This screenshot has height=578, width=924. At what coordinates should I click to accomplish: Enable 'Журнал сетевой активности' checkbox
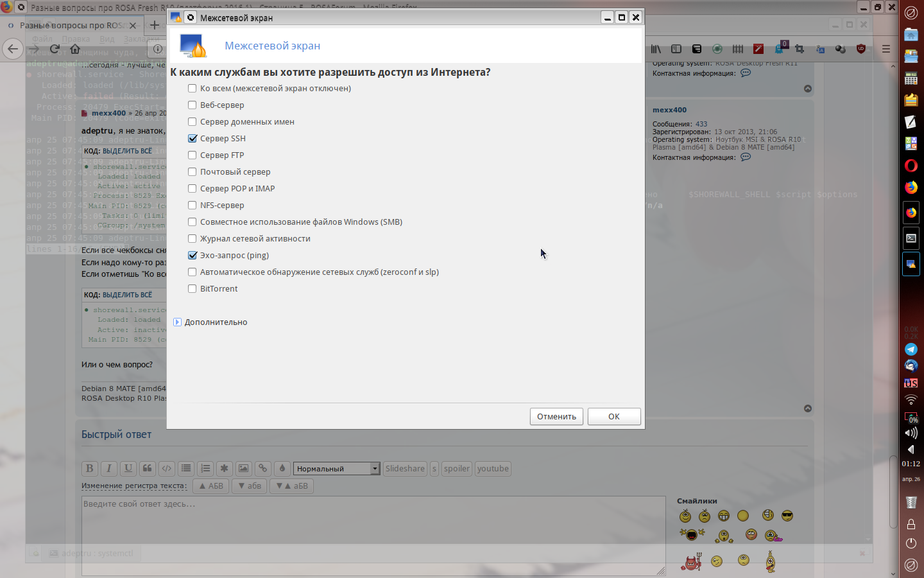[x=193, y=239]
